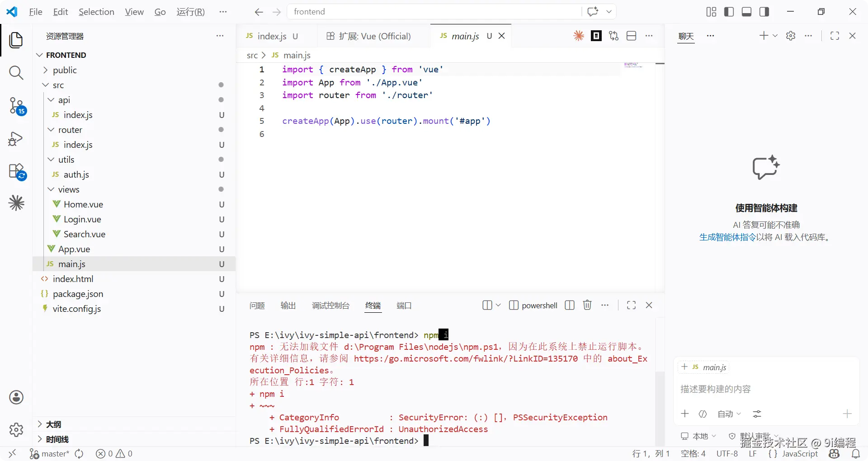Screen dimensions: 868x461
Task: Kill the terminal with trash icon
Action: click(x=587, y=305)
